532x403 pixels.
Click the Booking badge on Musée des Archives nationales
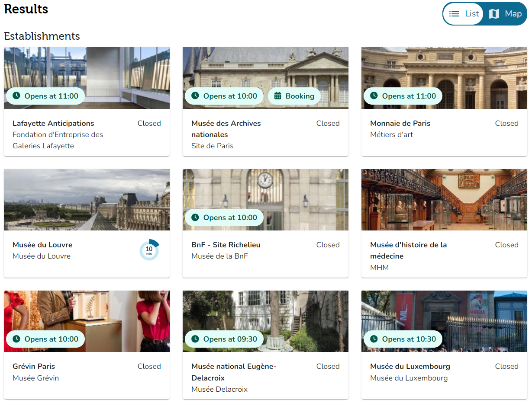[294, 96]
